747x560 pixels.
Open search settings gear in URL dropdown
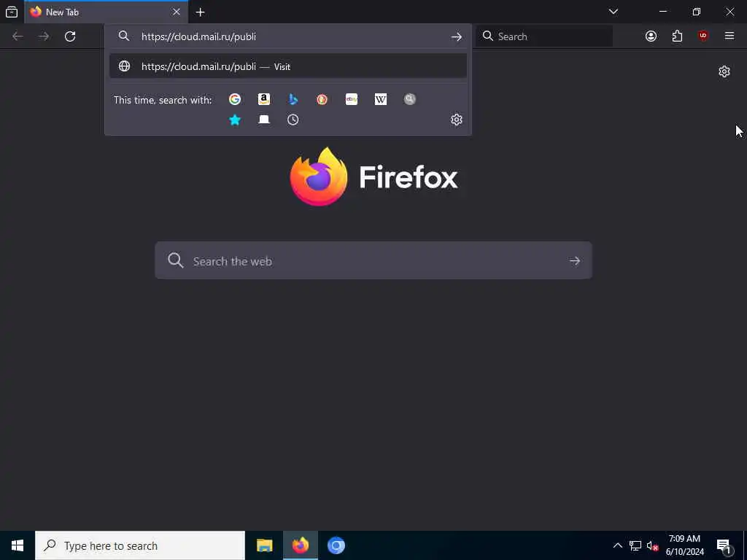pyautogui.click(x=457, y=120)
